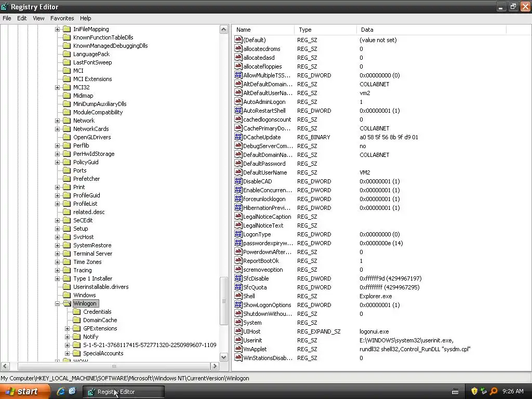Open the Edit menu
Viewport: 532px width, 399px height.
coord(22,18)
